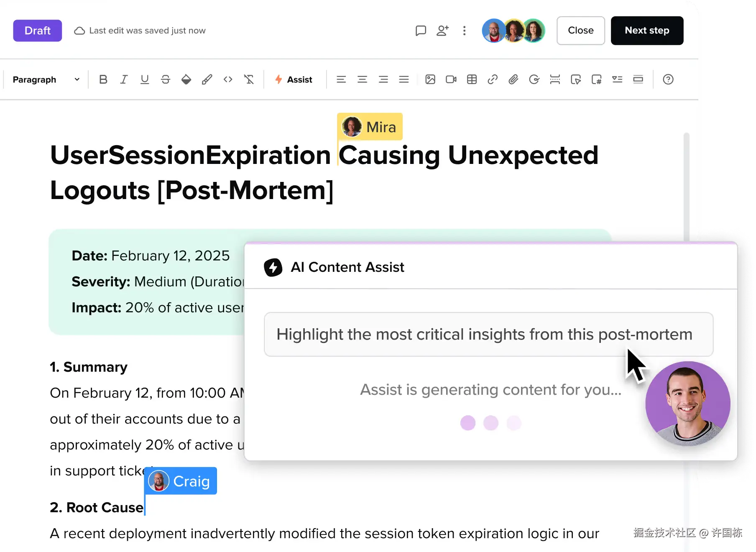
Task: Add a hyperlink
Action: 493,79
